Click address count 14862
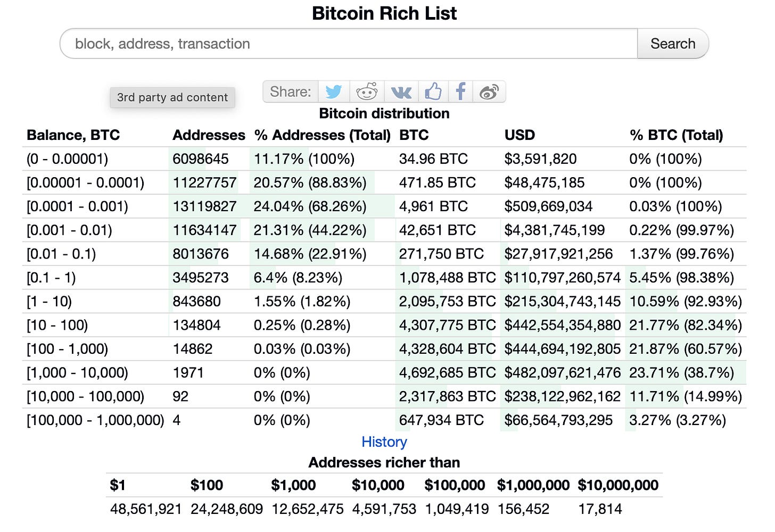Screen dimensions: 775x532 pos(192,349)
